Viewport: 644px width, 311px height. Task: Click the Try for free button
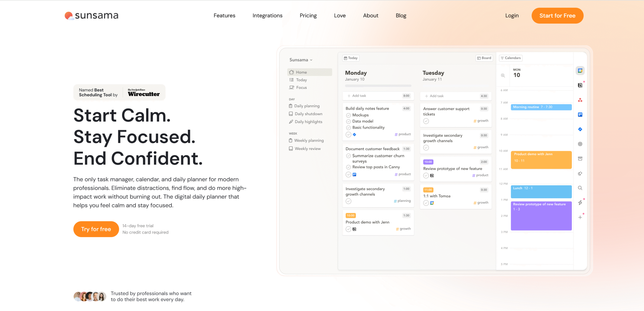96,229
